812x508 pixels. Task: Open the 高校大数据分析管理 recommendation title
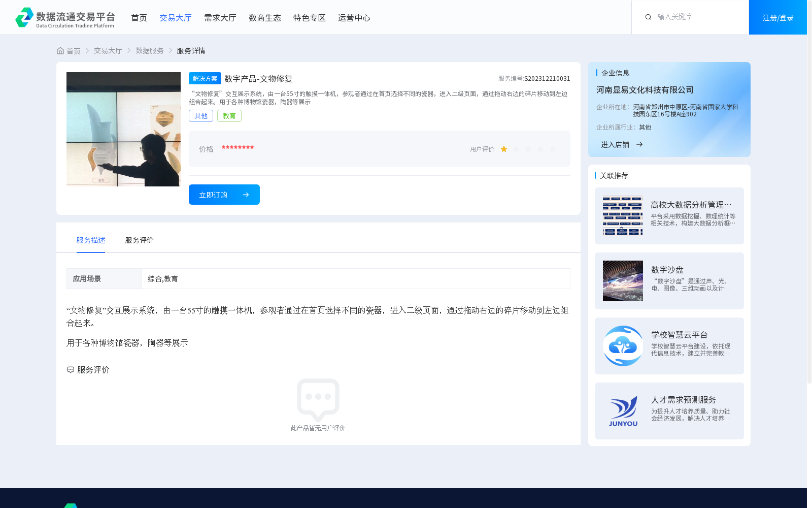coord(691,205)
